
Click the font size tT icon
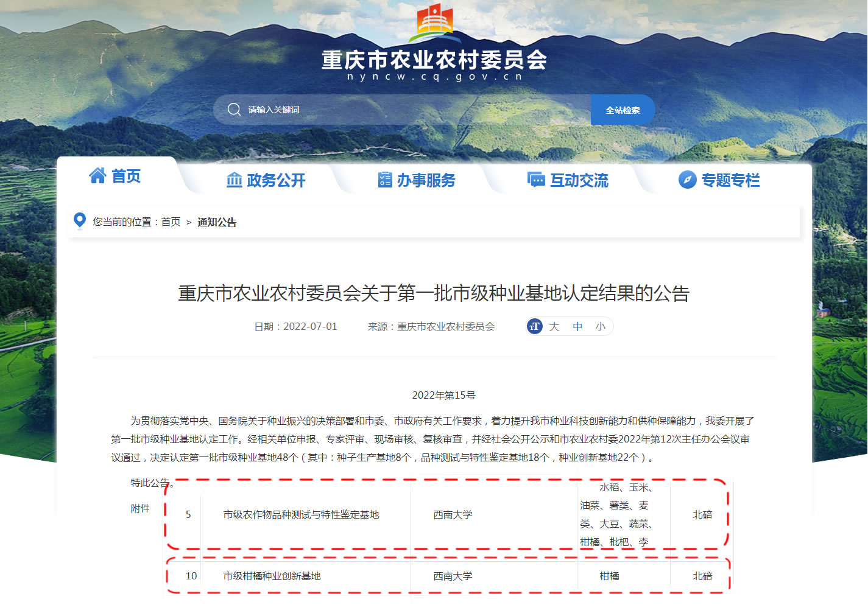click(x=534, y=327)
